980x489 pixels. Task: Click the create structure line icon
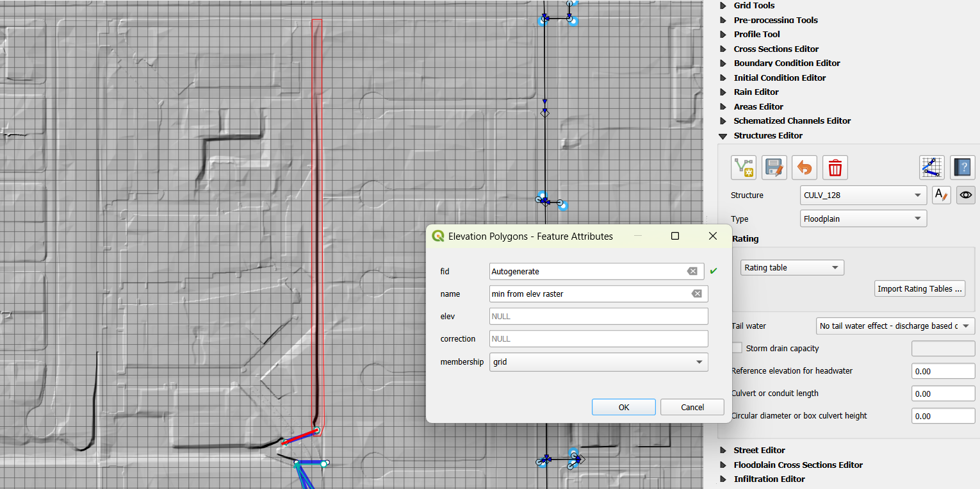pyautogui.click(x=744, y=168)
